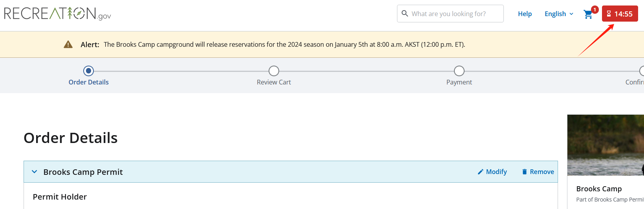Select the Payment step circle
The image size is (644, 209).
tap(459, 71)
